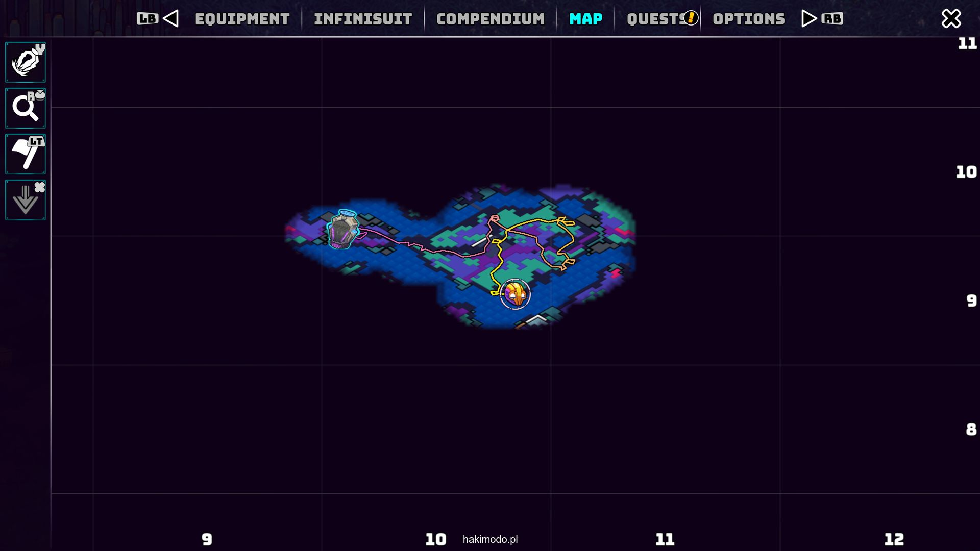Go to next tab with right arrow

808,19
